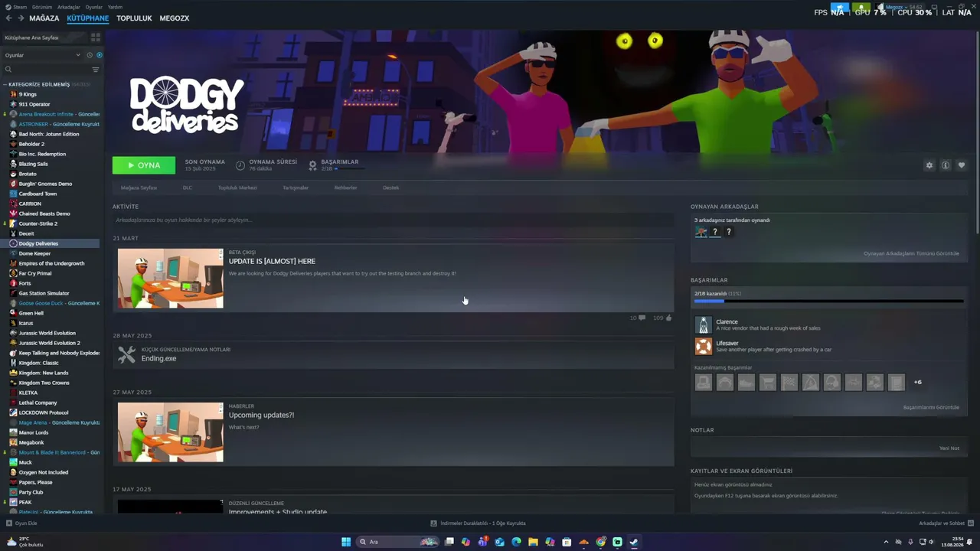Open the game settings gear icon
The height and width of the screenshot is (551, 980).
(x=929, y=165)
